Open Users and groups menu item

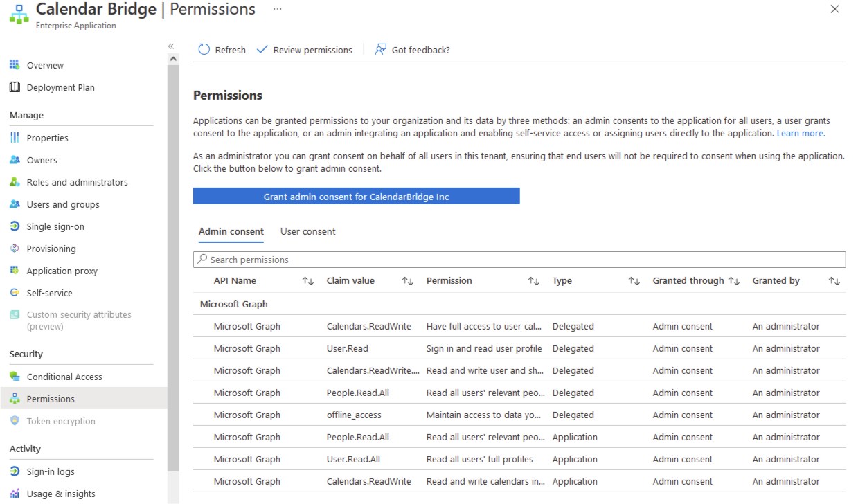[x=63, y=204]
